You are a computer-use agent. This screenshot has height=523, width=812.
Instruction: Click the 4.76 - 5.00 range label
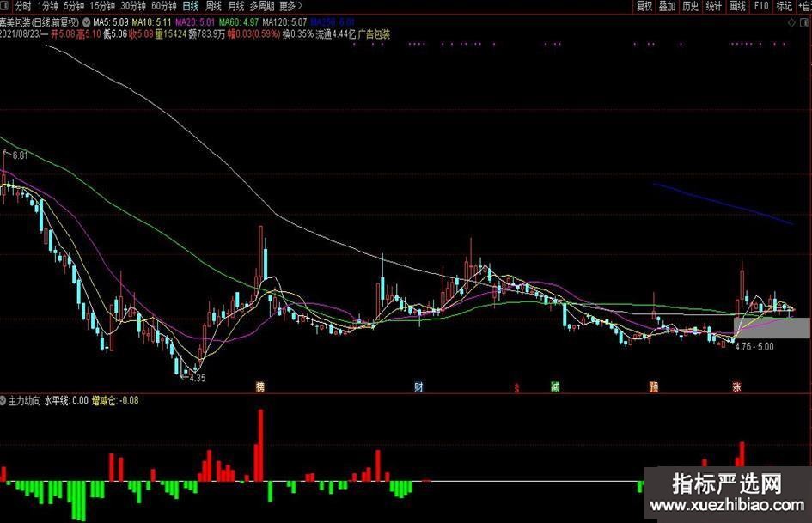pyautogui.click(x=754, y=346)
